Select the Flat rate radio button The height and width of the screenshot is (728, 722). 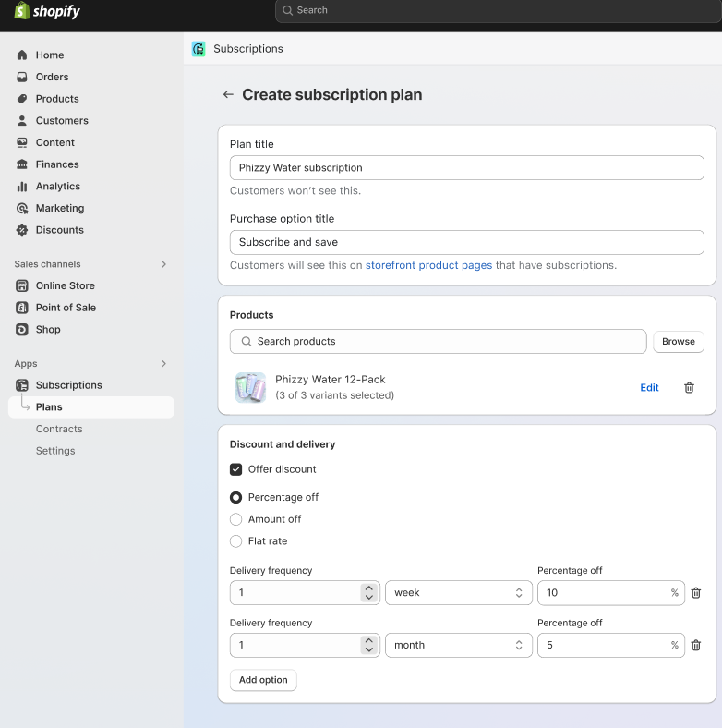(235, 540)
